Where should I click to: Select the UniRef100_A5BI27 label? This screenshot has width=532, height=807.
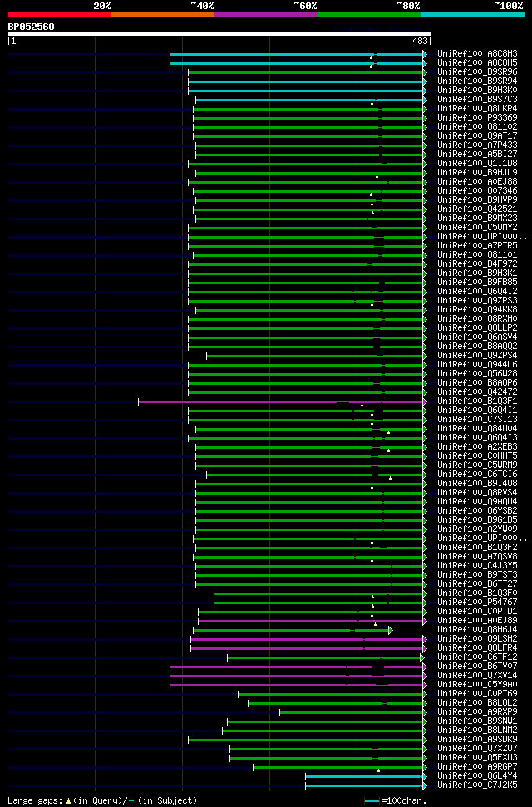477,155
